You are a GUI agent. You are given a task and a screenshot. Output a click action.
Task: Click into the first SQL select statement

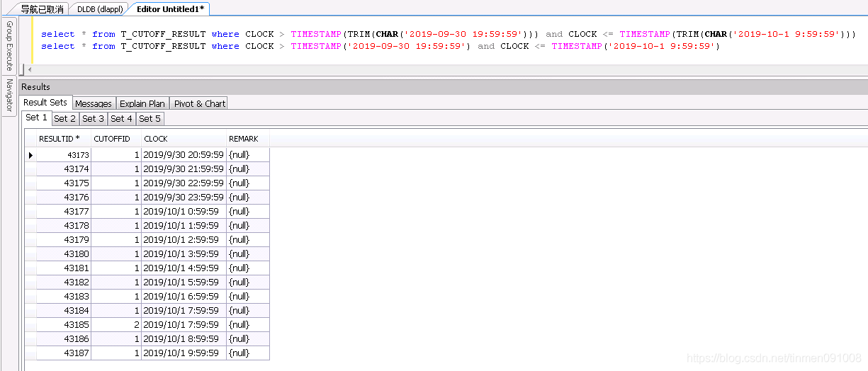[449, 33]
